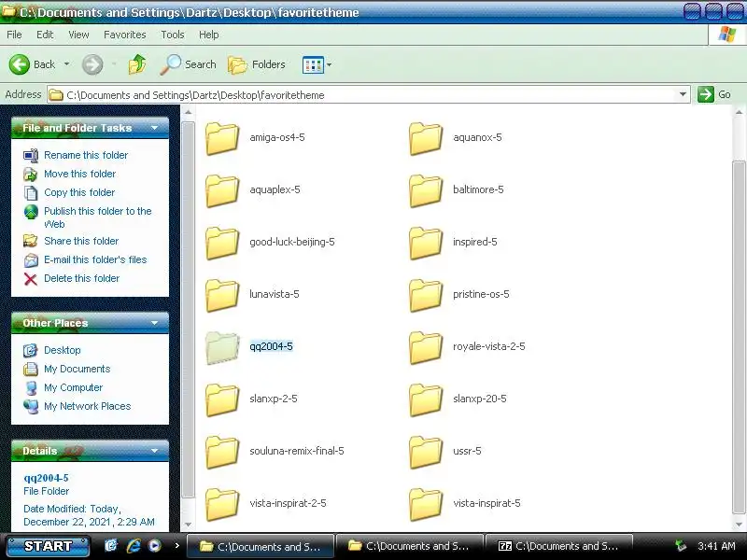Switch to the 7z taskbar window

(558, 546)
